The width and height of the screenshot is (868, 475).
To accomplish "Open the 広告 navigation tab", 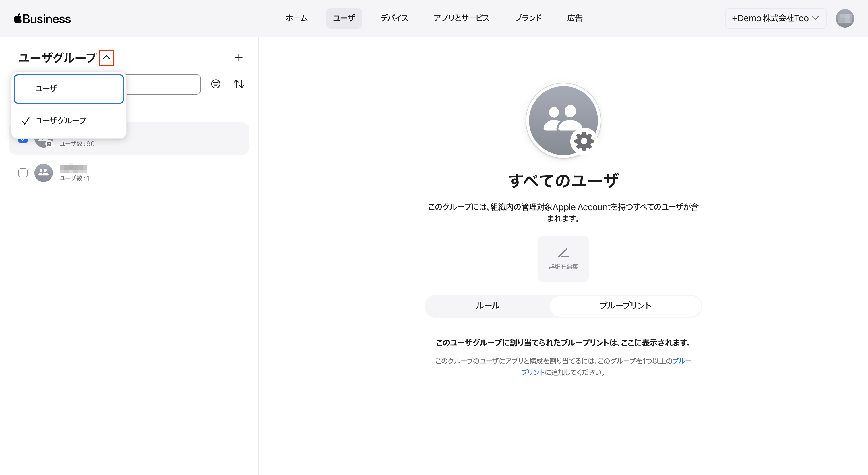I will click(575, 18).
